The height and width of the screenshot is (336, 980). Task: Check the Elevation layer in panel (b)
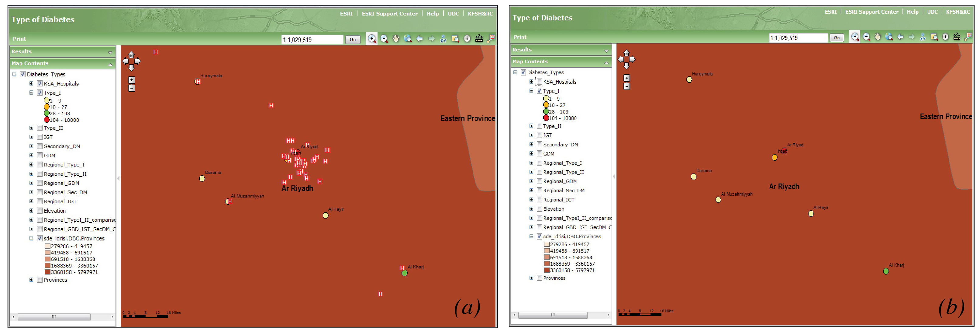tap(539, 209)
